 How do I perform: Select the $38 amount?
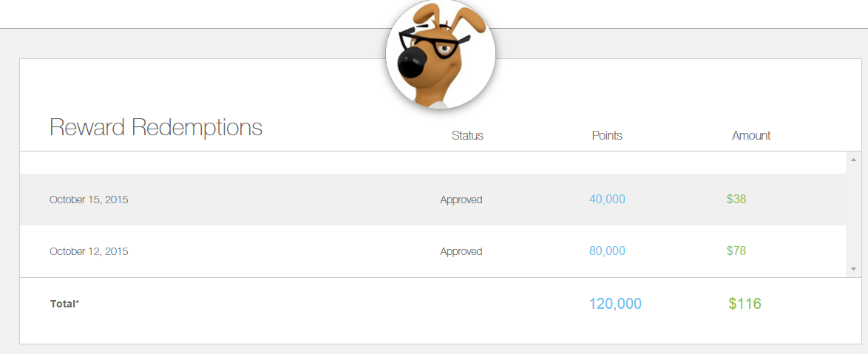pyautogui.click(x=736, y=199)
